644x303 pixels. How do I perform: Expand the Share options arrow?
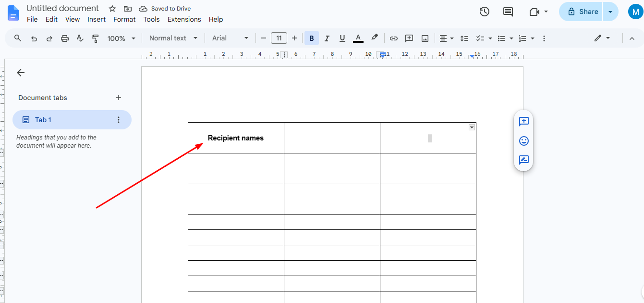tap(610, 12)
